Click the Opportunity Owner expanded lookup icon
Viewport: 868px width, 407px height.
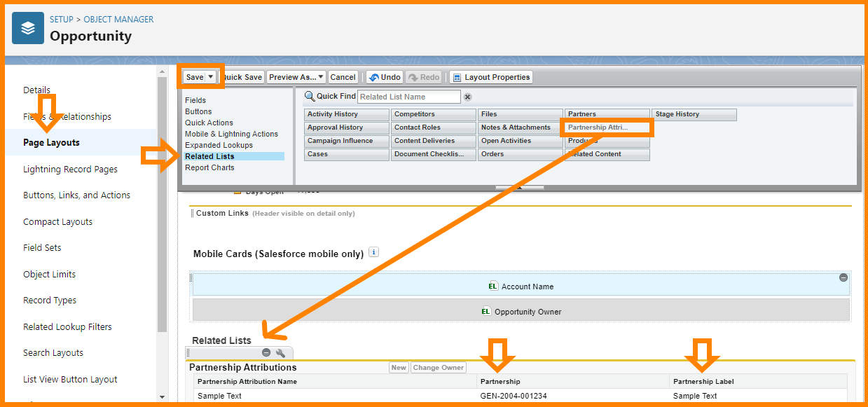[x=486, y=311]
